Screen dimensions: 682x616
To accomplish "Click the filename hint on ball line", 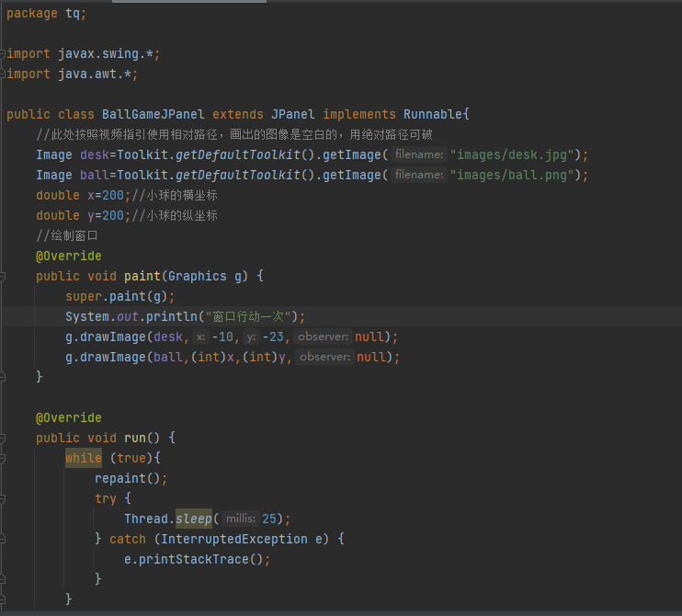I will pyautogui.click(x=419, y=176).
